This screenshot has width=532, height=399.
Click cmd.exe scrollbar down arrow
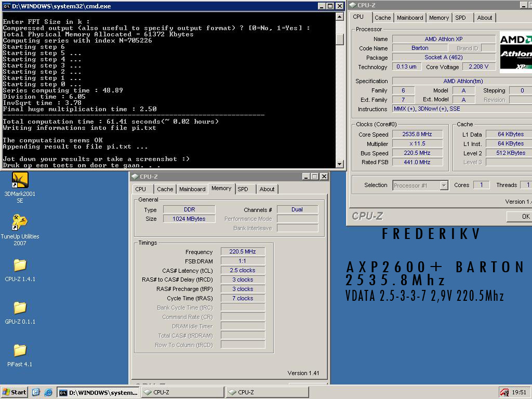point(339,164)
